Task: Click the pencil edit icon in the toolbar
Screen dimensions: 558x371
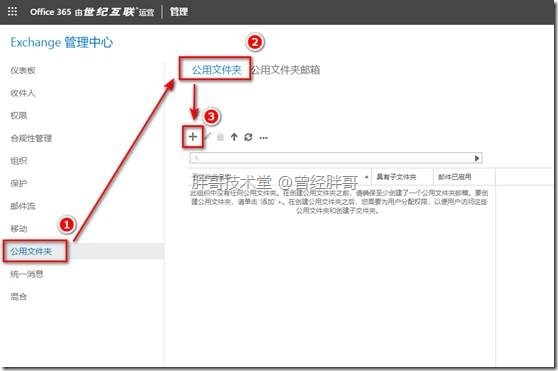Action: (x=208, y=137)
